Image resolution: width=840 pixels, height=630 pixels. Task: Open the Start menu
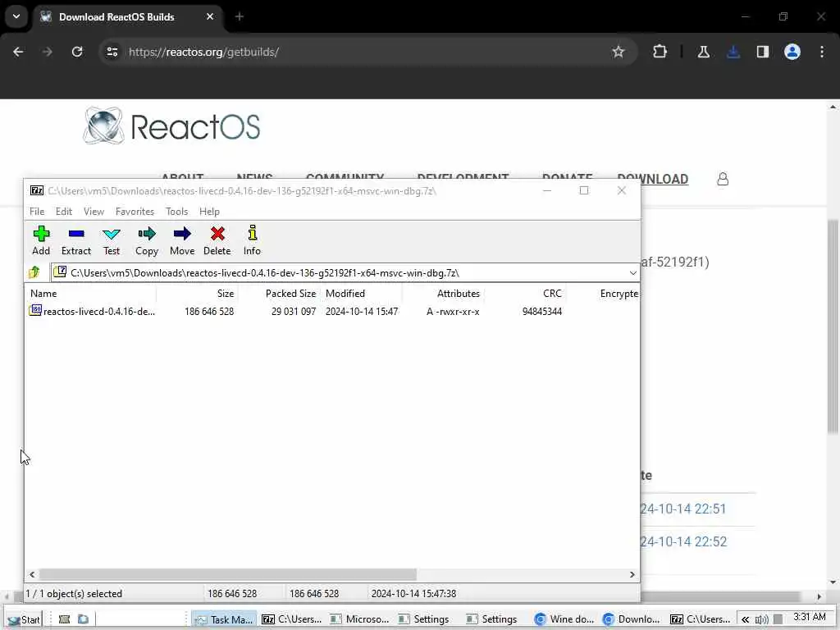(24, 619)
